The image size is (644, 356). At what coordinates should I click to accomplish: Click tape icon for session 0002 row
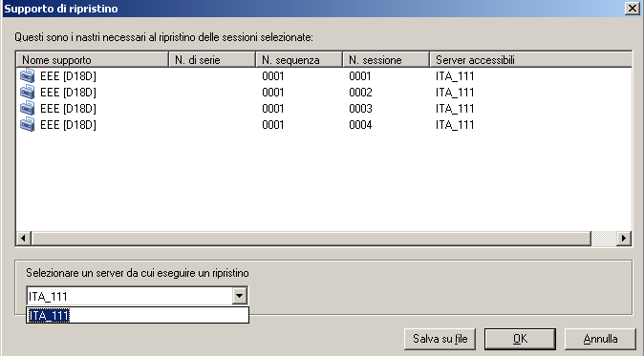pos(28,93)
